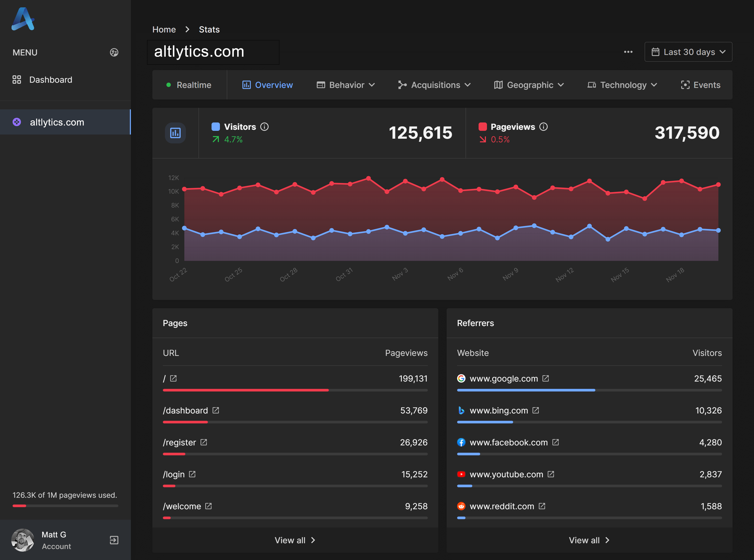754x560 pixels.
Task: Switch to the Realtime tab
Action: 189,85
